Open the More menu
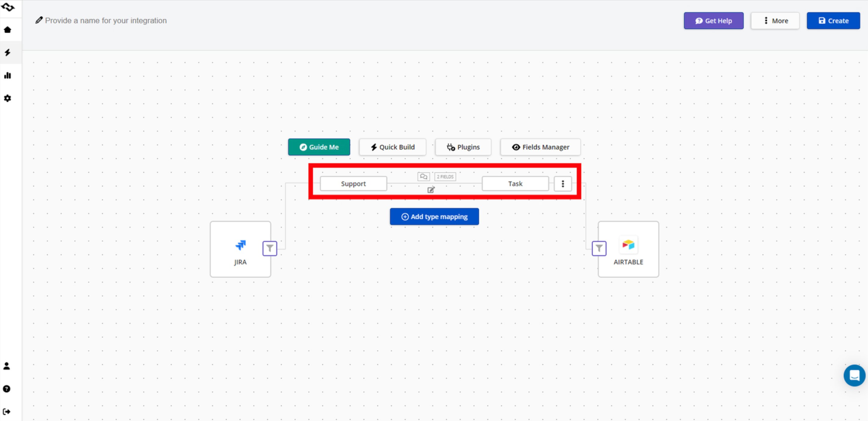 pos(775,20)
